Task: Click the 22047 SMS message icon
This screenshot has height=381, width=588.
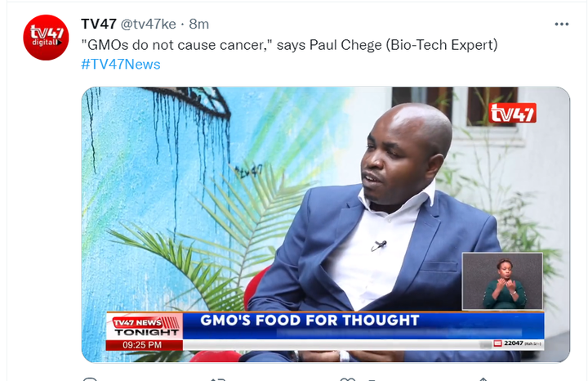Action: (497, 343)
